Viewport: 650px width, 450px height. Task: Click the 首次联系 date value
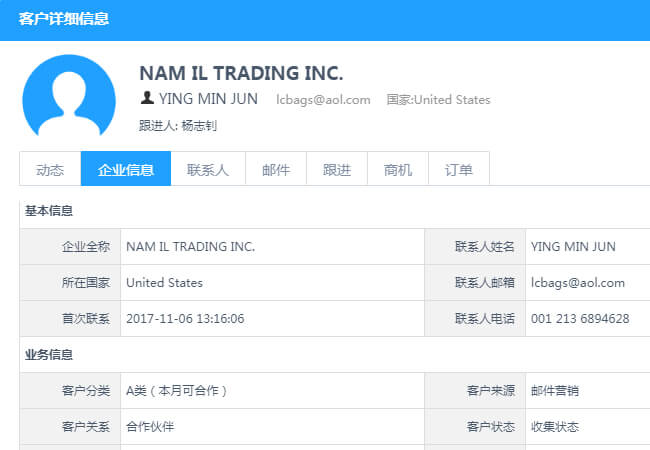185,319
